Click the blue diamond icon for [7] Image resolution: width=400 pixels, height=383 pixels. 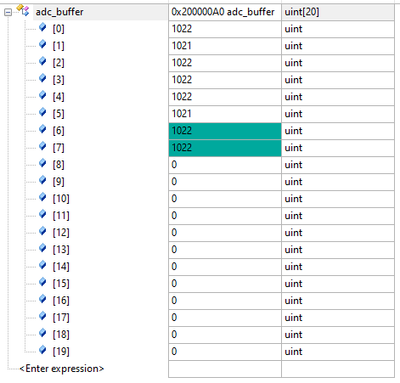click(x=43, y=146)
